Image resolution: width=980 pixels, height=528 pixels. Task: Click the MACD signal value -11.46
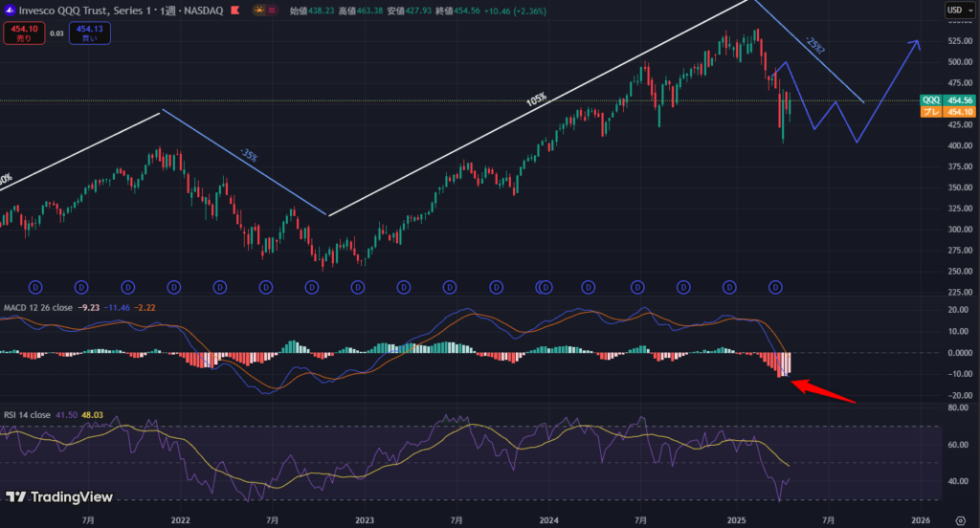[117, 307]
